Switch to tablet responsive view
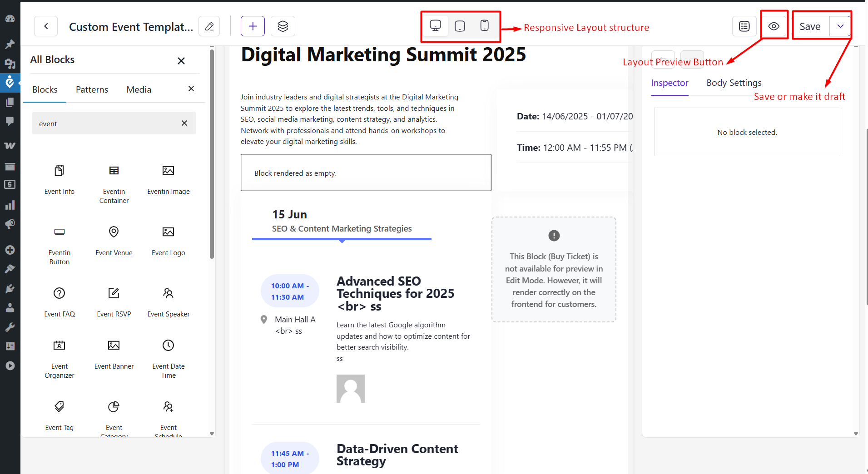 [460, 26]
